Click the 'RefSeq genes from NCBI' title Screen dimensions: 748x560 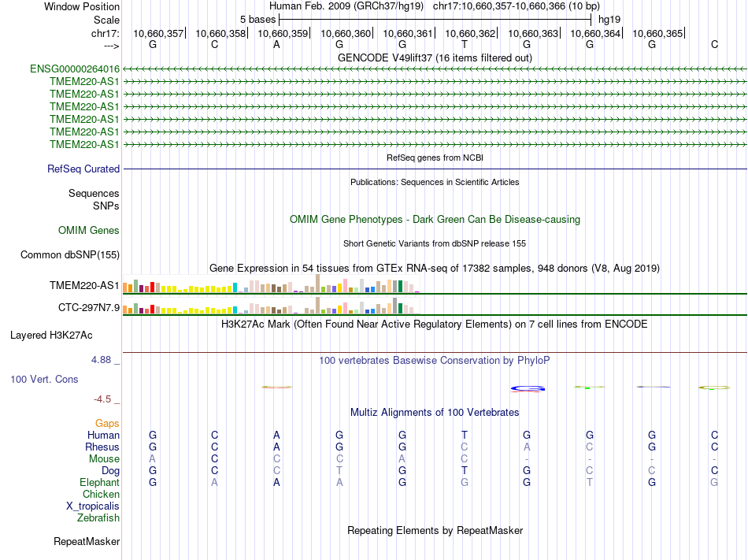coord(435,158)
